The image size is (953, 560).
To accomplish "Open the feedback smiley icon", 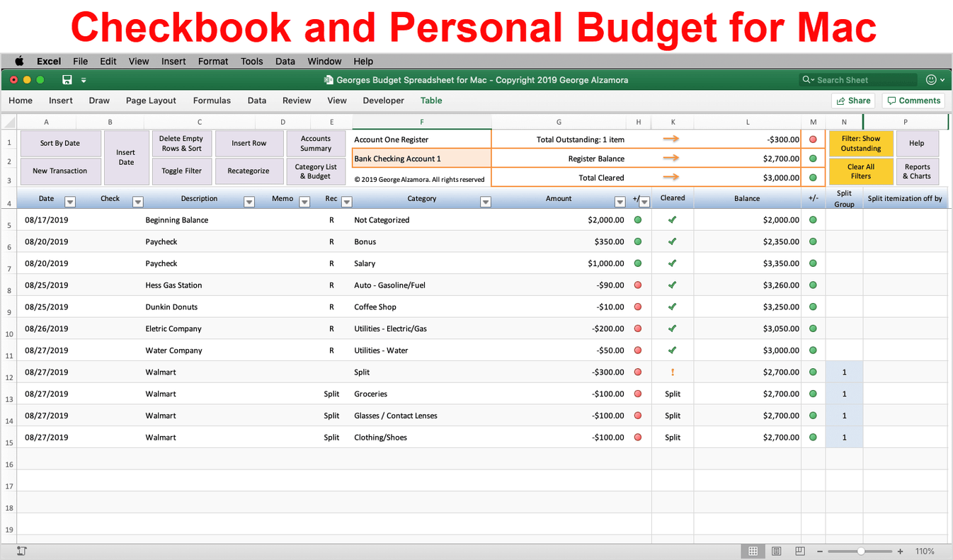I will tap(932, 79).
